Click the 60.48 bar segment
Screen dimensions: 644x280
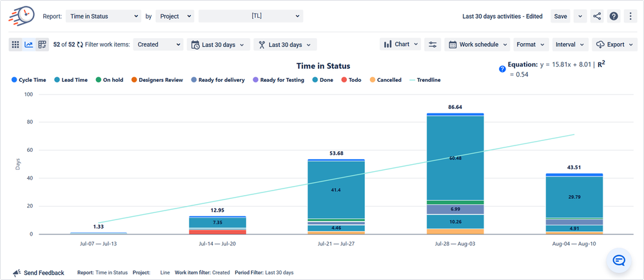click(x=455, y=158)
